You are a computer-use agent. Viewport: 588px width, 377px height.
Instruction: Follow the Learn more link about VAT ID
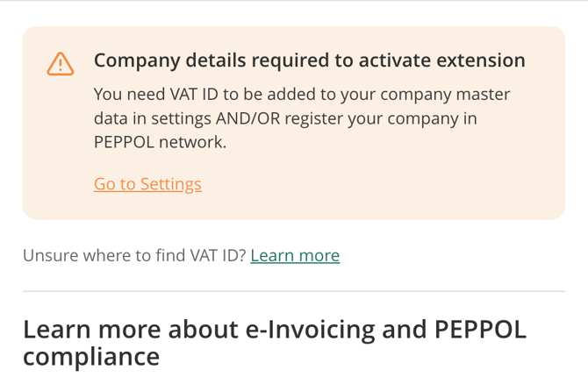point(295,255)
